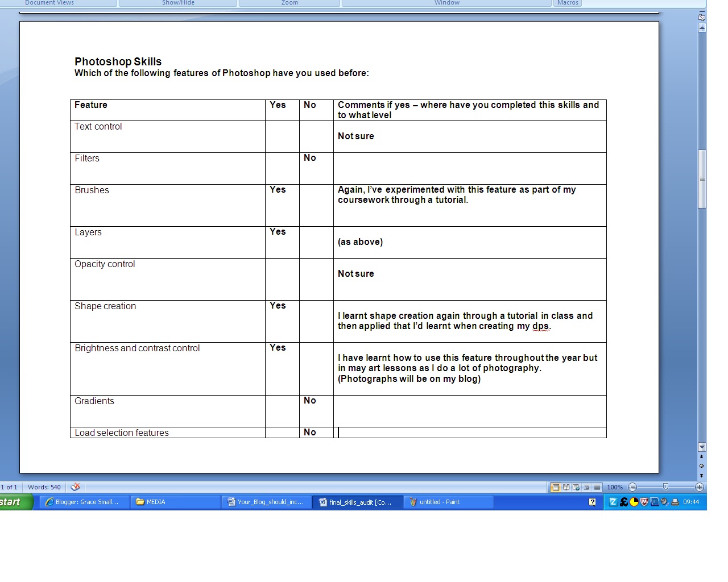
Task: Open the Macros group on the ribbon
Action: pos(567,3)
